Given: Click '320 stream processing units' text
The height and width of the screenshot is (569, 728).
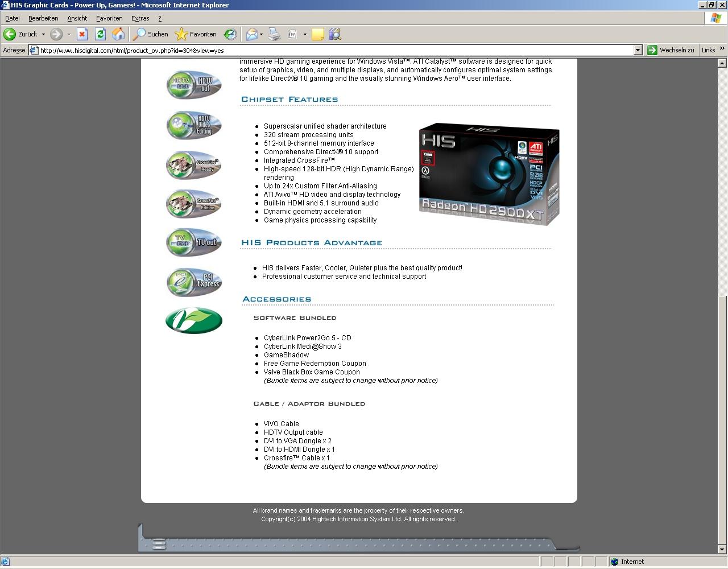Looking at the screenshot, I should tap(309, 135).
